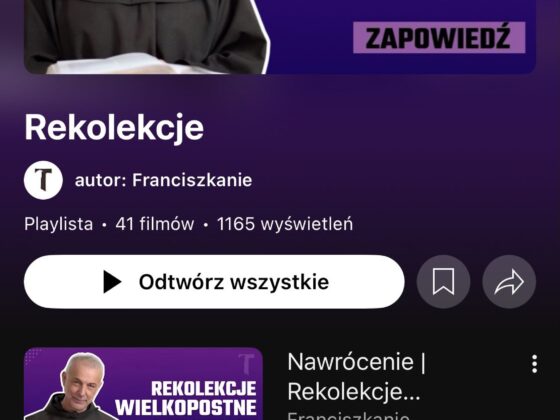Save the playlist with the bookmark icon
This screenshot has height=420, width=560.
(443, 282)
